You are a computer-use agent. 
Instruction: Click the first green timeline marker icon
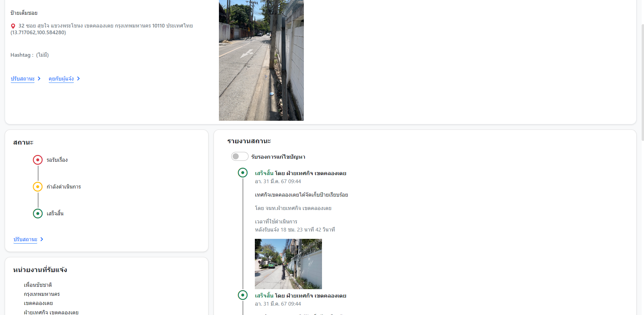coord(242,173)
